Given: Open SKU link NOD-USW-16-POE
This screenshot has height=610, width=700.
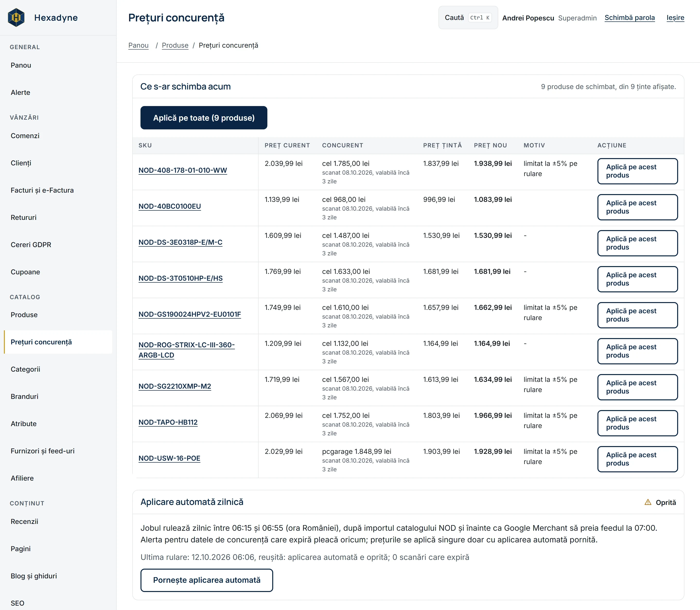Looking at the screenshot, I should coord(169,458).
